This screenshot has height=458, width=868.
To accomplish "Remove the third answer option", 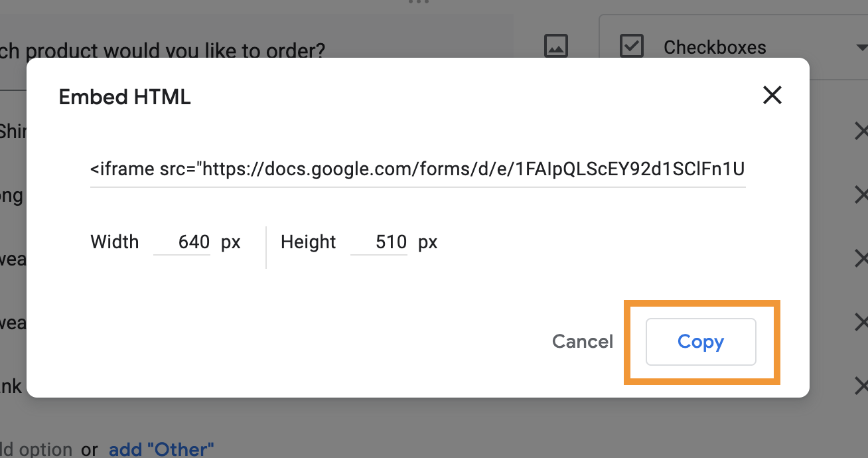I will (861, 259).
